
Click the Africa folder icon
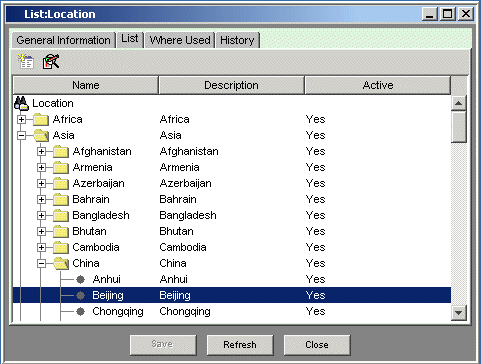[x=41, y=119]
